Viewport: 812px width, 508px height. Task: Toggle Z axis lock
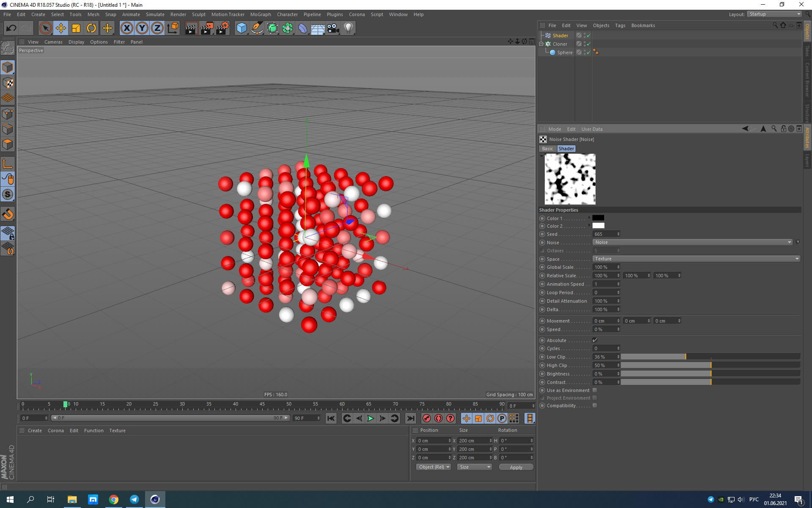pyautogui.click(x=157, y=28)
